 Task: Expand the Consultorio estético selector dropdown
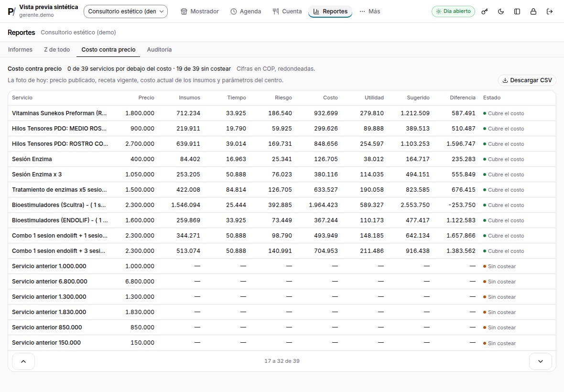tap(126, 11)
